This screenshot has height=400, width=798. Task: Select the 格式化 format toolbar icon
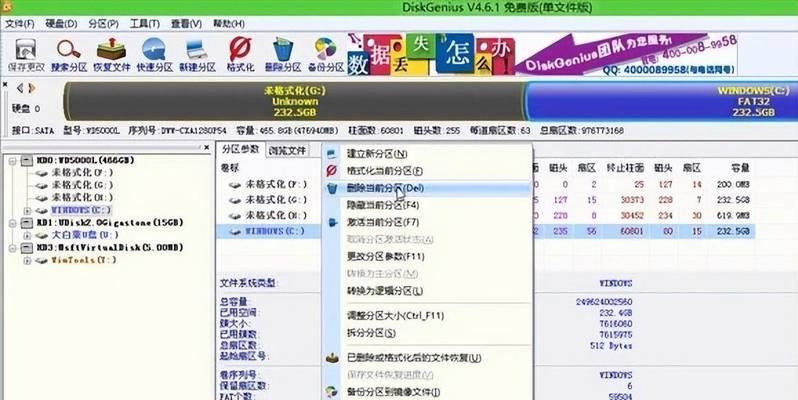pos(240,54)
